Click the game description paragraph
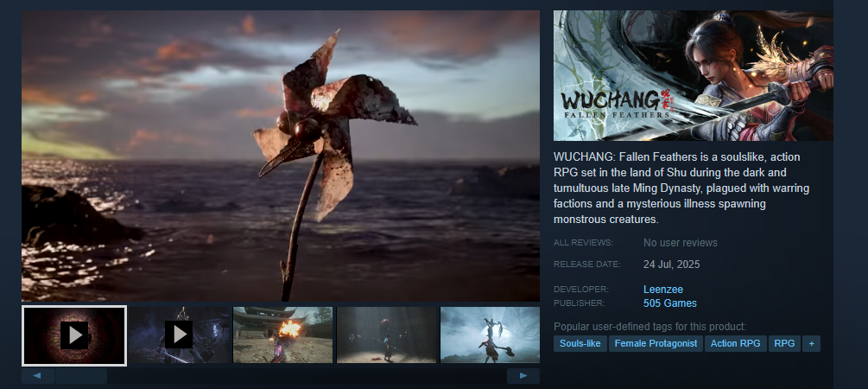 coord(681,188)
